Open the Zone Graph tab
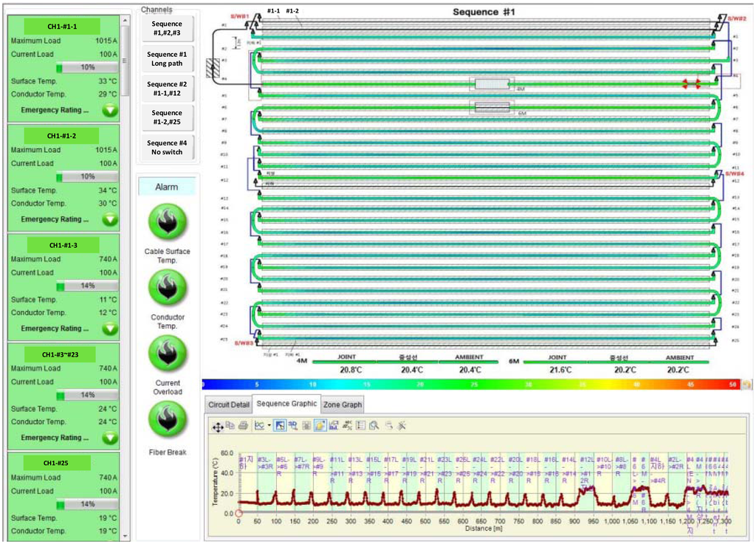756x544 pixels. (343, 404)
